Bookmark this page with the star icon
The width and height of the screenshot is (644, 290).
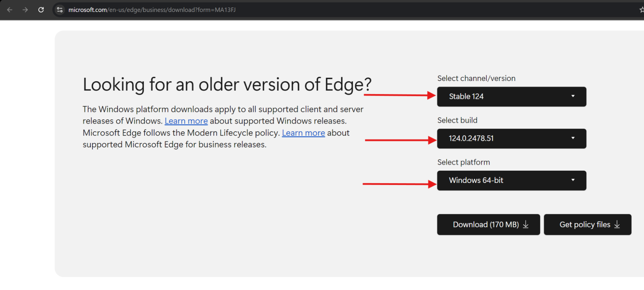pyautogui.click(x=641, y=10)
